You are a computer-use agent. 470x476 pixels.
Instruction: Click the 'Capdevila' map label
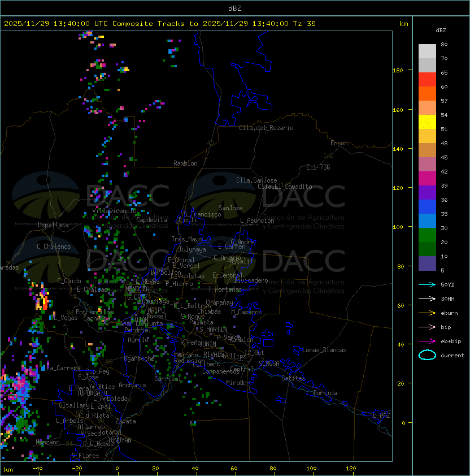pyautogui.click(x=151, y=220)
